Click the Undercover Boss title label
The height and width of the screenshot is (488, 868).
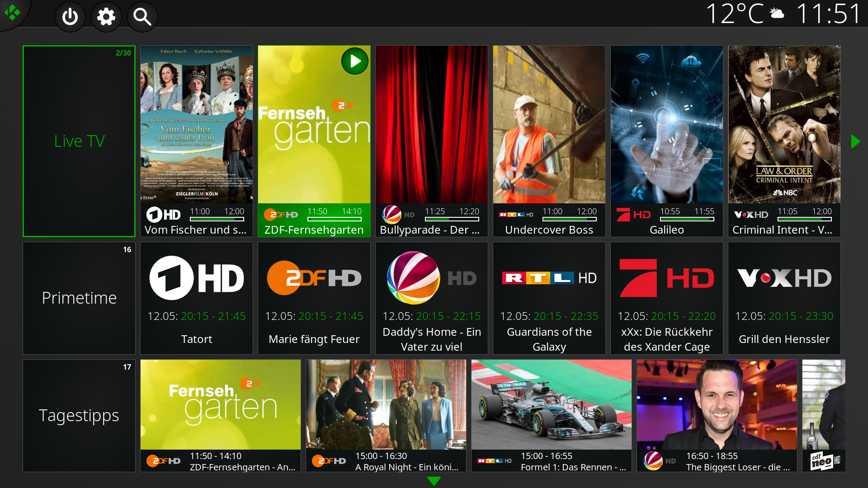pyautogui.click(x=549, y=230)
